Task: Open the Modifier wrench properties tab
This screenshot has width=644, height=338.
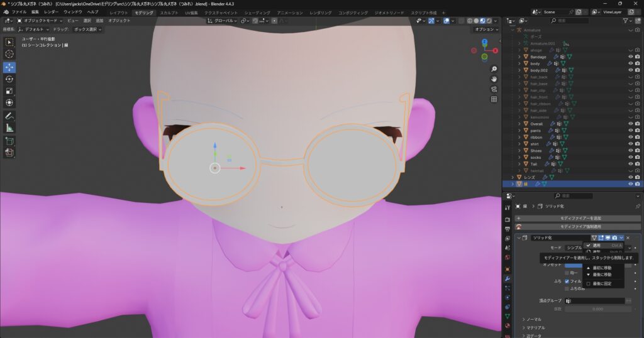Action: [508, 279]
